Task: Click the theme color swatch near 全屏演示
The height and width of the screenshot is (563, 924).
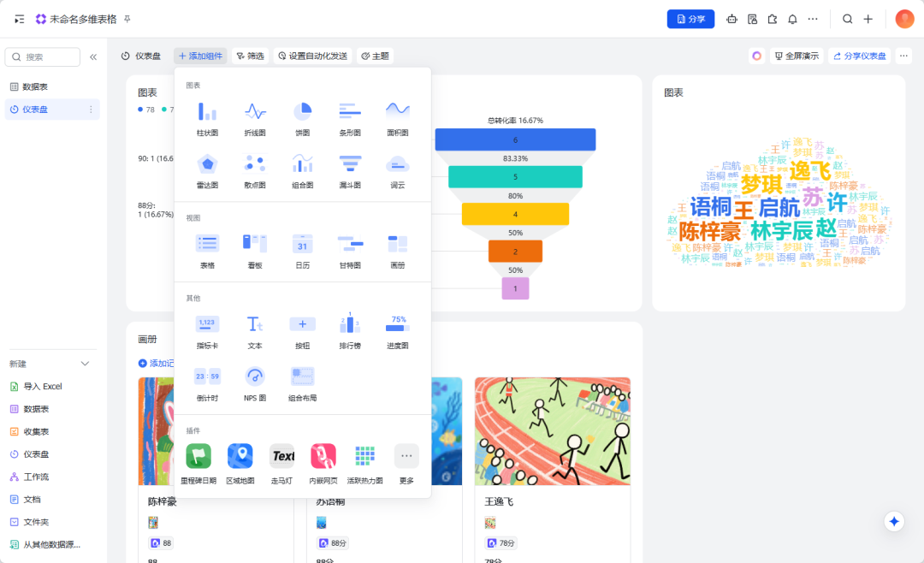Action: [756, 55]
